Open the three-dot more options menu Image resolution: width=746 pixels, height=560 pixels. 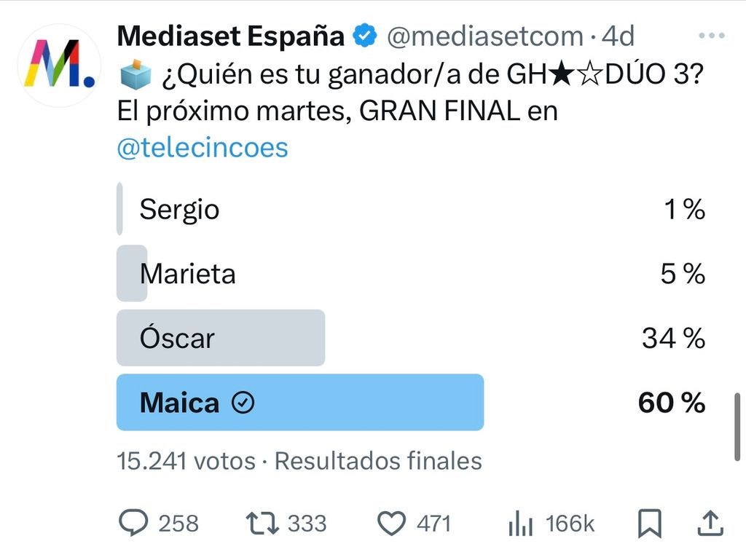711,35
